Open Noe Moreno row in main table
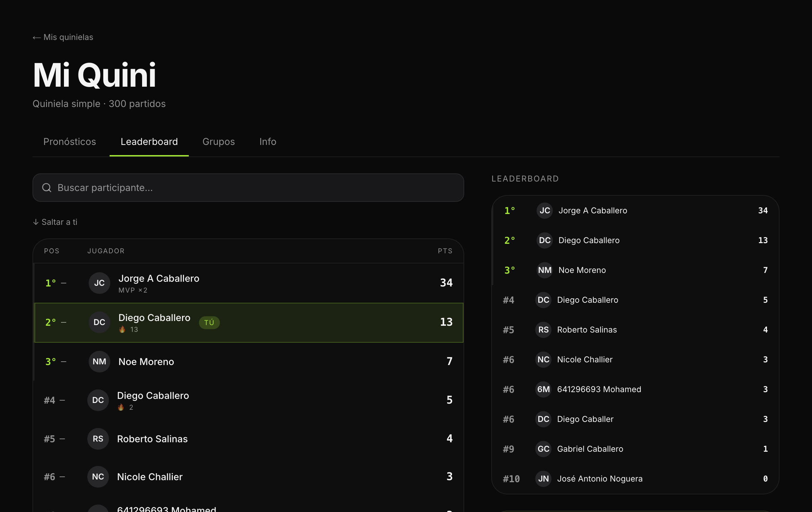This screenshot has width=812, height=512. click(x=248, y=362)
